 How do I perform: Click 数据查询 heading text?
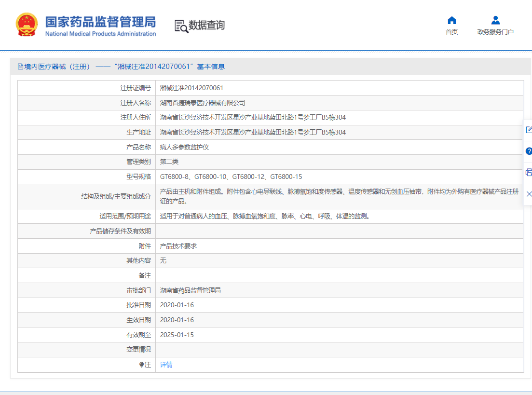(206, 25)
